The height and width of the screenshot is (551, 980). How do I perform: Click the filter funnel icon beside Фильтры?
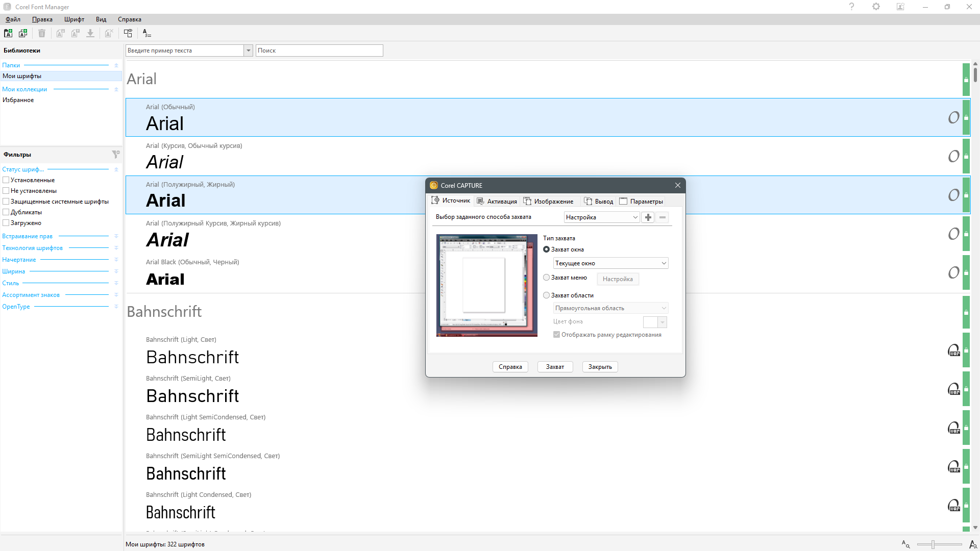click(x=116, y=154)
